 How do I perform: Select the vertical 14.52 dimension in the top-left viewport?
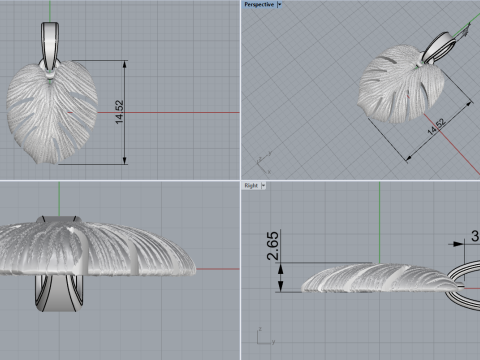click(119, 112)
